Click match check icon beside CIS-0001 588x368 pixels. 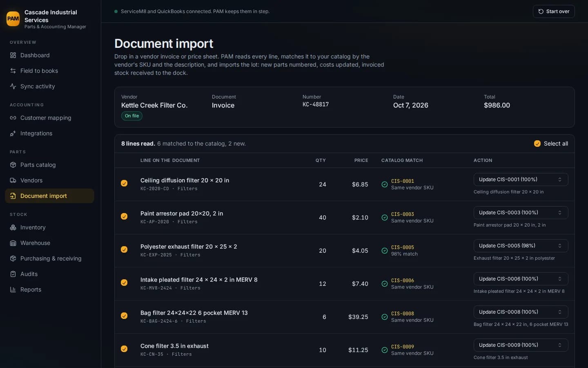(385, 184)
